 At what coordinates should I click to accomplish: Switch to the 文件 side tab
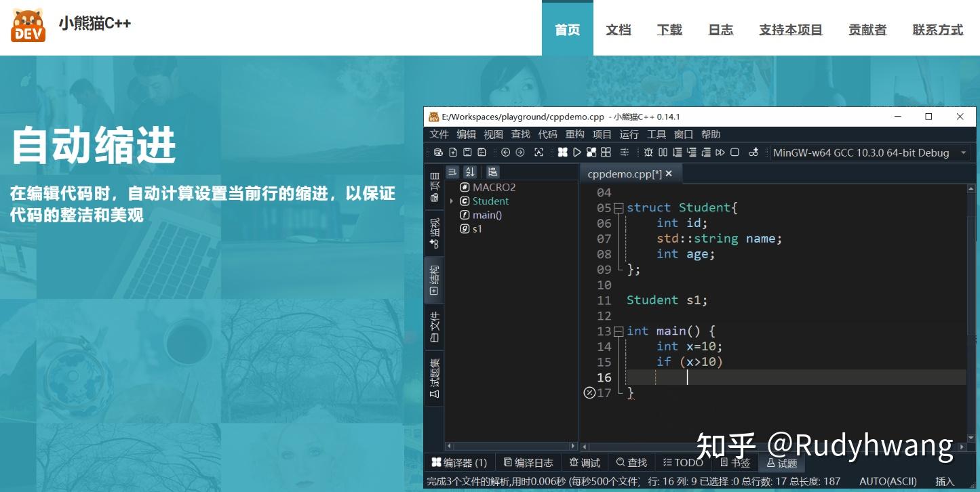tap(434, 327)
